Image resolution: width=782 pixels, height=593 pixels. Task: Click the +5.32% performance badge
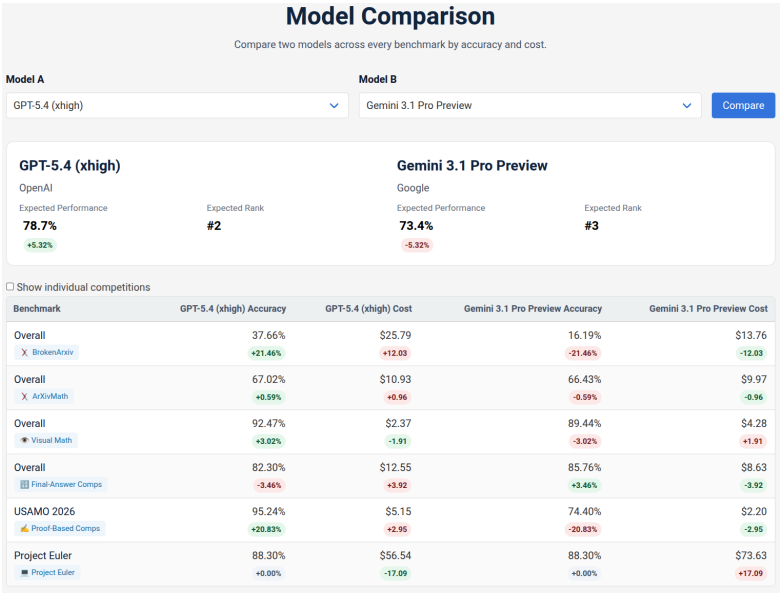pyautogui.click(x=40, y=245)
